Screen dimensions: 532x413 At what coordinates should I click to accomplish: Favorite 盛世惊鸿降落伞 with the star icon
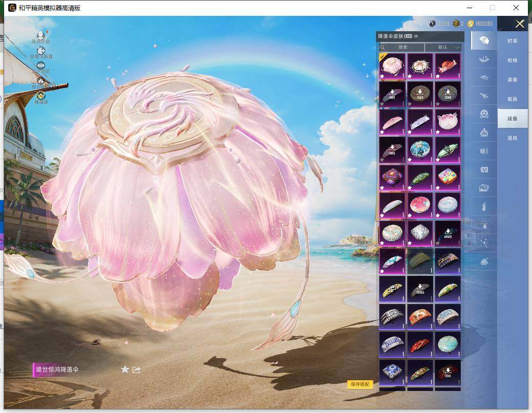pyautogui.click(x=125, y=369)
